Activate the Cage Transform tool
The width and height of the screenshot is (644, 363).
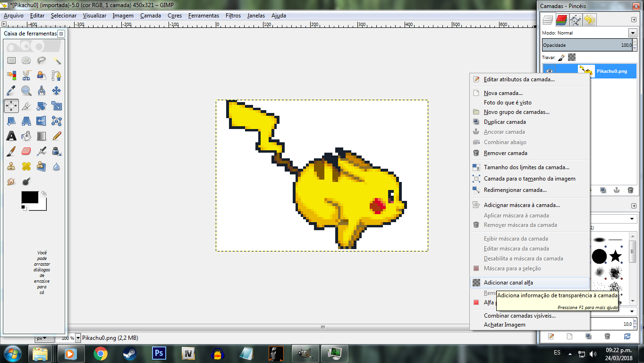click(57, 121)
